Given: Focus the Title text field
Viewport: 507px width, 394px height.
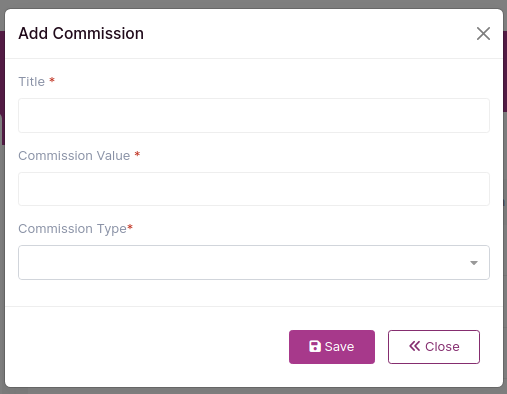Looking at the screenshot, I should coord(254,115).
